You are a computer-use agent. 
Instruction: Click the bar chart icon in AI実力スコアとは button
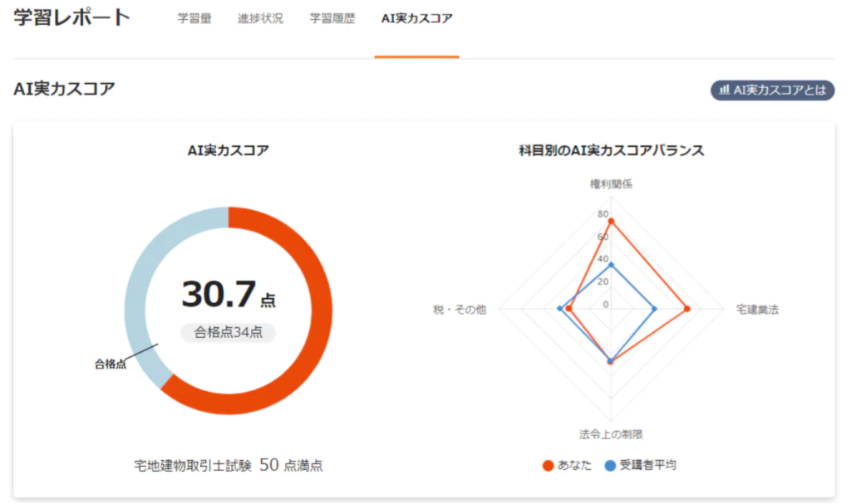click(x=724, y=90)
